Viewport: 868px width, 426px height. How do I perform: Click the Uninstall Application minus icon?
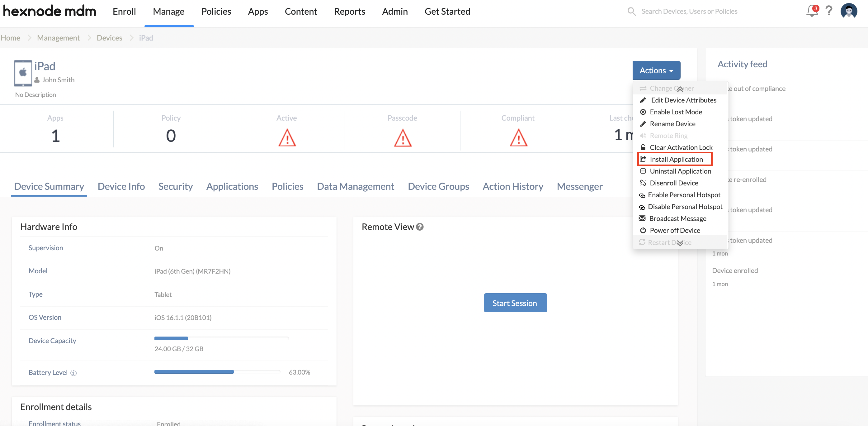[643, 171]
